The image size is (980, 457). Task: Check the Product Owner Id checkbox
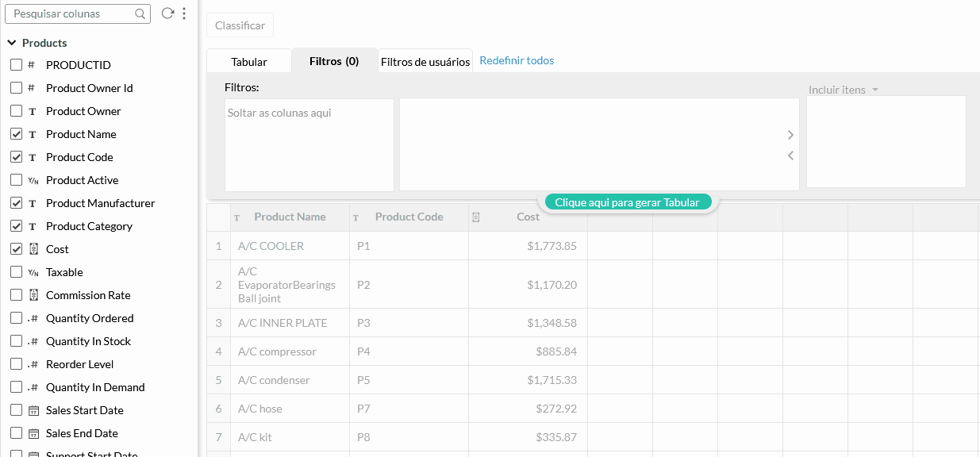coord(16,88)
